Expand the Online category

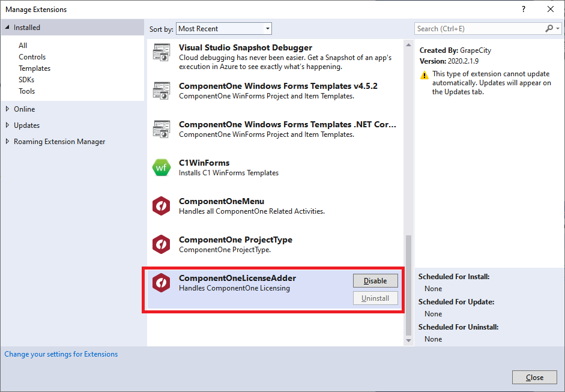tap(7, 109)
